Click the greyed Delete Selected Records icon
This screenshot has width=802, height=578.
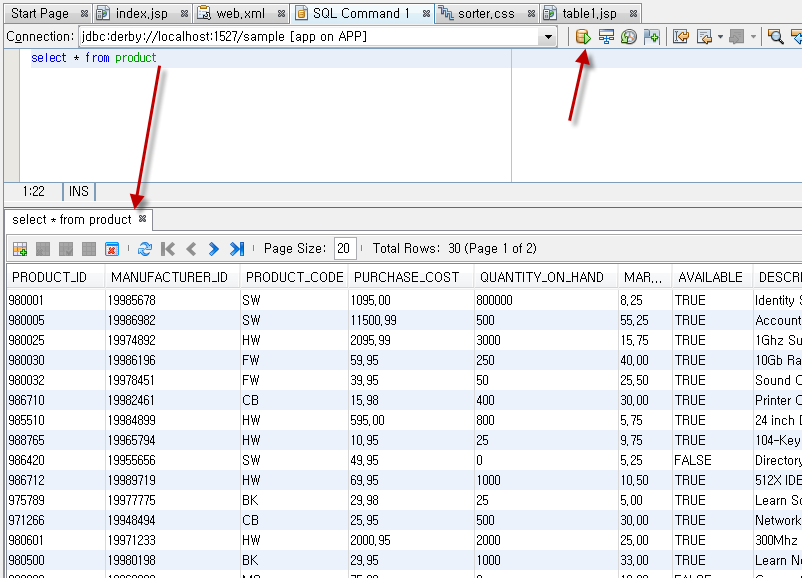(43, 249)
